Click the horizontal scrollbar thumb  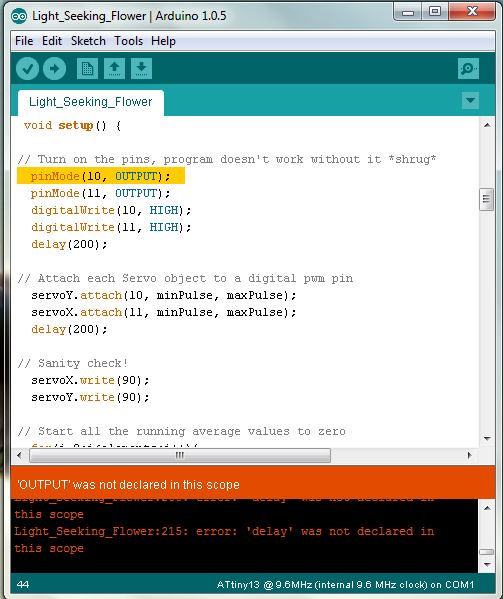coord(180,455)
